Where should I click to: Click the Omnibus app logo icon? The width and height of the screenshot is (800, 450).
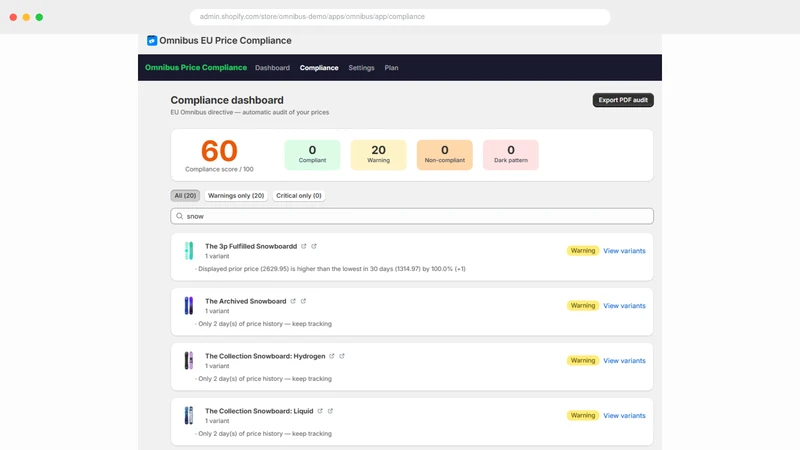pyautogui.click(x=152, y=40)
